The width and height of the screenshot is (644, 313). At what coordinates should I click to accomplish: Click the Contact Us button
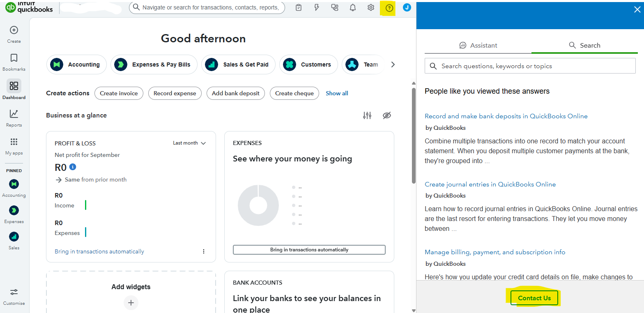[534, 298]
